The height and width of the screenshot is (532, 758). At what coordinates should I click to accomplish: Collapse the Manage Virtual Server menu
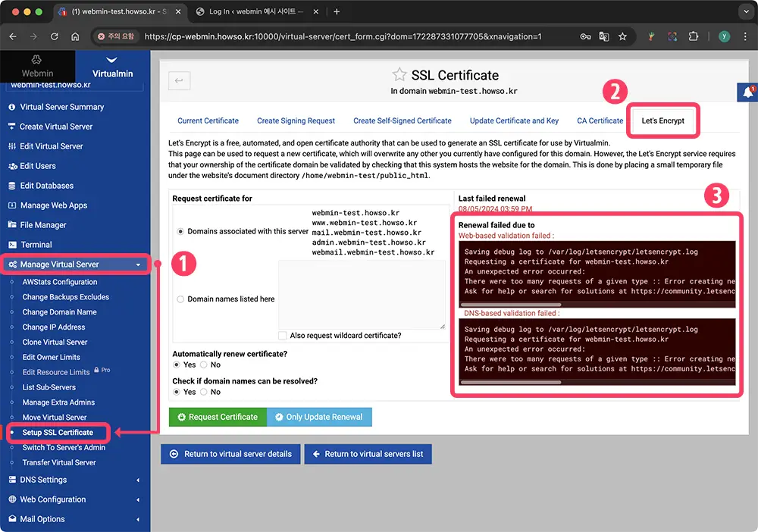tap(75, 264)
